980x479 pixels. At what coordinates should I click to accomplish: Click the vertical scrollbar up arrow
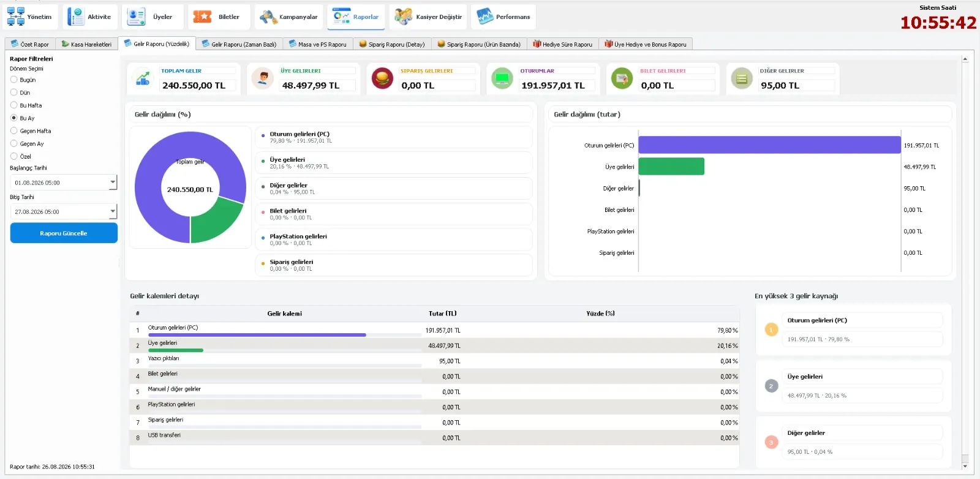(965, 59)
